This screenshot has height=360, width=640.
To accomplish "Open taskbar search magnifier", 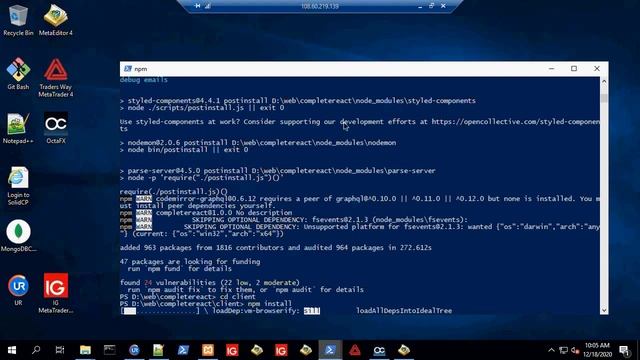I will click(x=36, y=350).
